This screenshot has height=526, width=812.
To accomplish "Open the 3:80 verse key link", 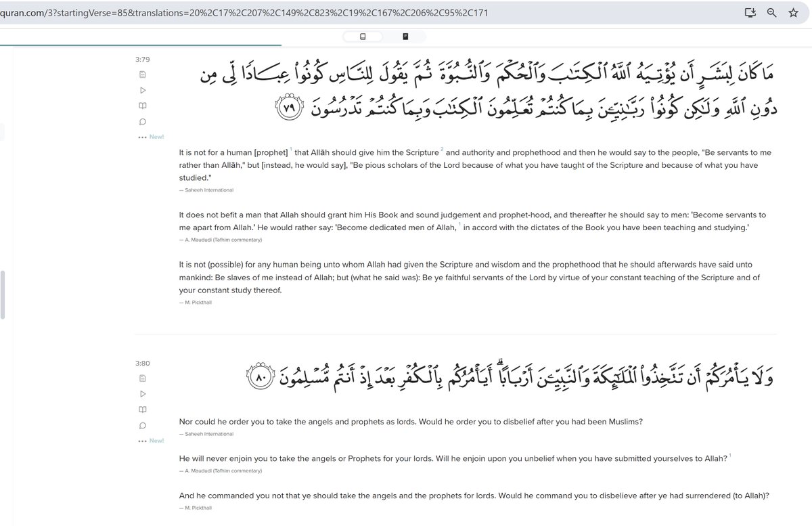I will click(142, 364).
